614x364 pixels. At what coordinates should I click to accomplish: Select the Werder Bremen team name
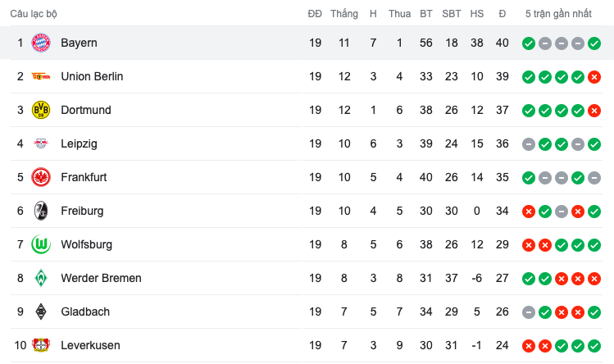pyautogui.click(x=101, y=278)
